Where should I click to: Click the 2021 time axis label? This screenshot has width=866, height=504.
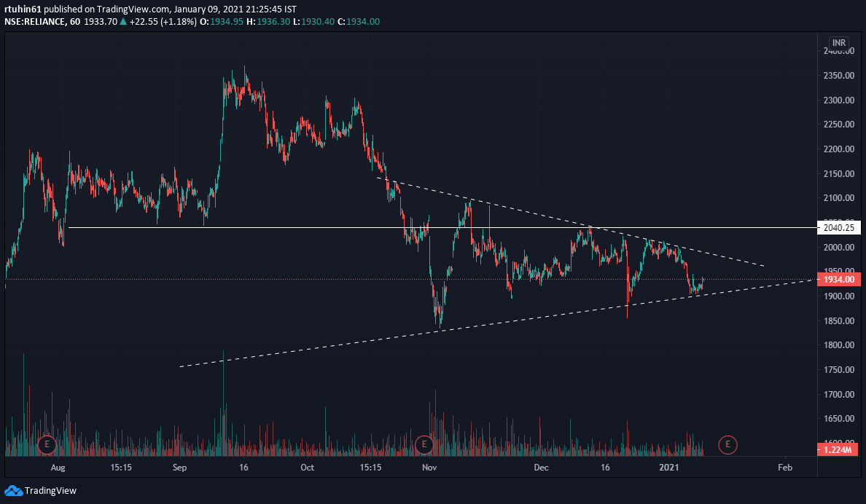point(669,468)
